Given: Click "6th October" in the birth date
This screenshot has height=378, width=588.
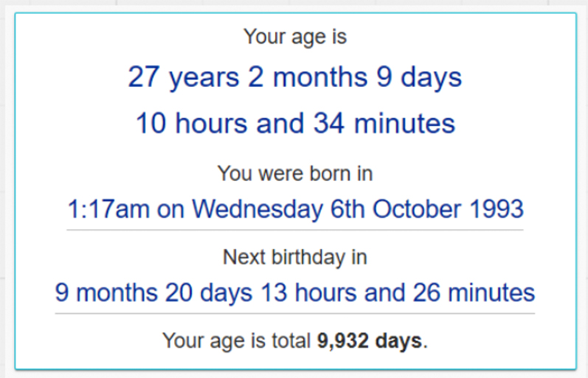Looking at the screenshot, I should tap(399, 209).
